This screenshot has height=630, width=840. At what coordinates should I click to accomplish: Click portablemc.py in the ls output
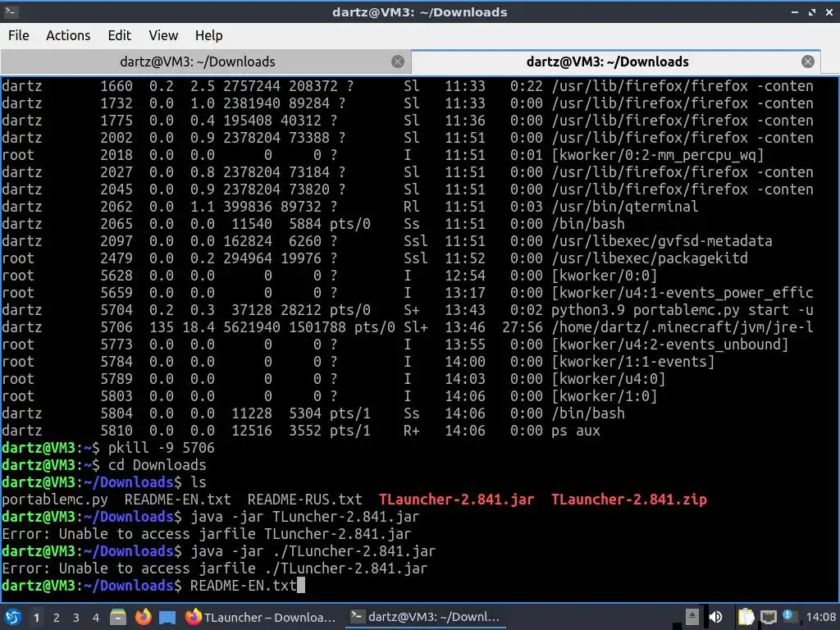[x=55, y=500]
